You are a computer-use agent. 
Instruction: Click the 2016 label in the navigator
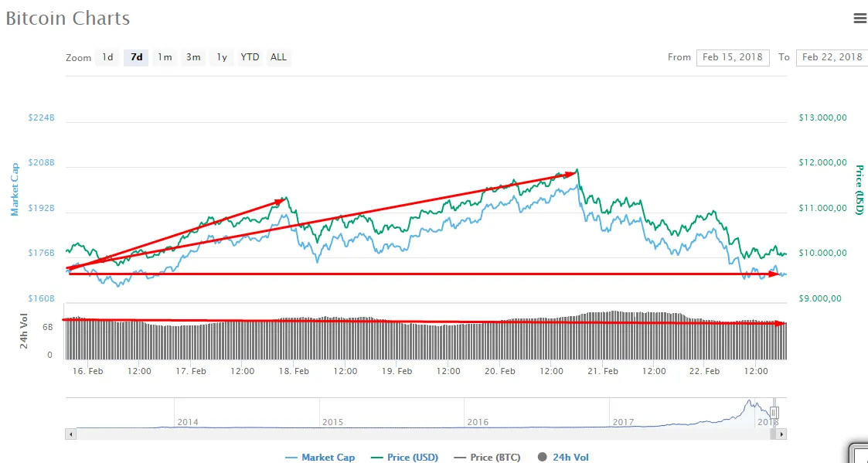pyautogui.click(x=478, y=422)
